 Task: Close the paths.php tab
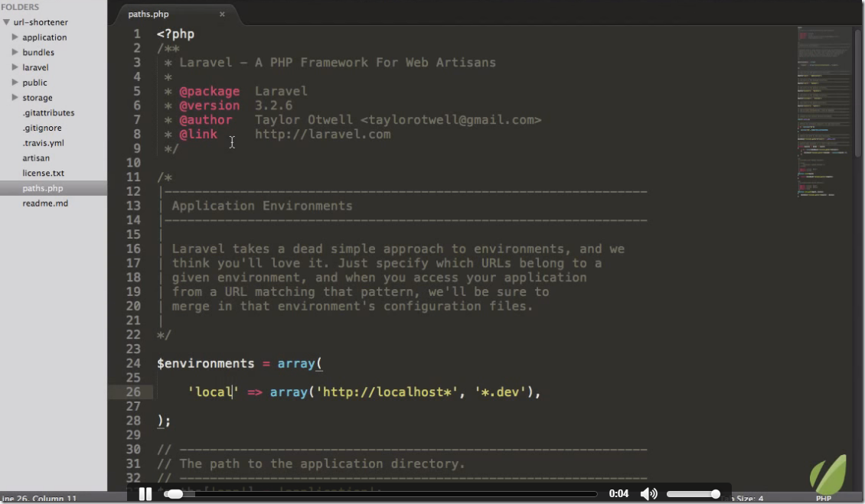click(222, 15)
